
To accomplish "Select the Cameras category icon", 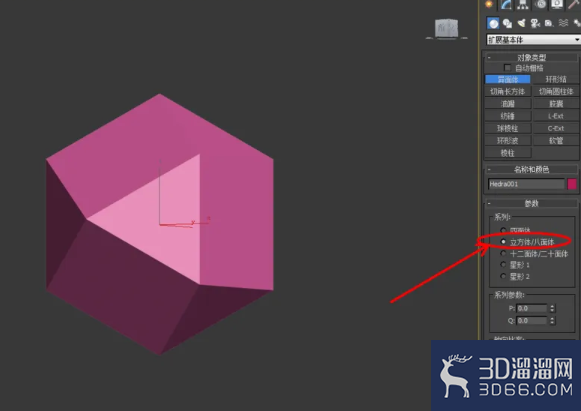I will [x=535, y=23].
